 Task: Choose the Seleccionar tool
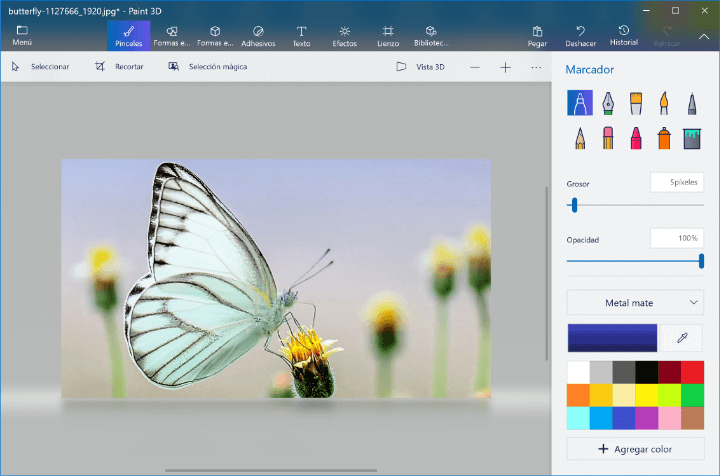tap(40, 67)
